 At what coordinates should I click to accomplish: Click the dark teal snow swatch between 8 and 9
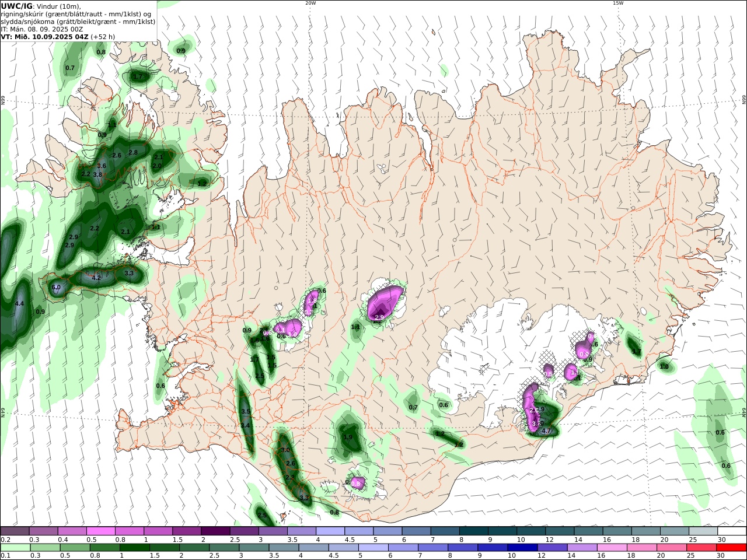(473, 531)
